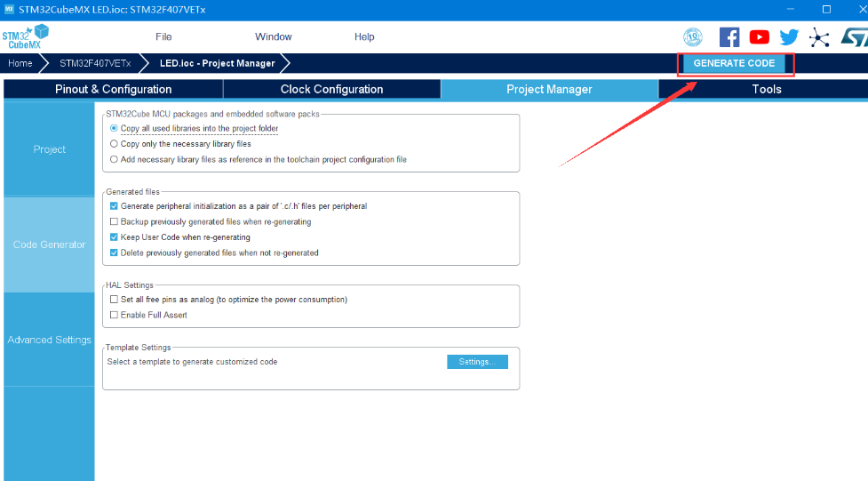
Task: Click 'STM32Cube MCU packages and embedded software packs' heading
Action: click(x=212, y=114)
